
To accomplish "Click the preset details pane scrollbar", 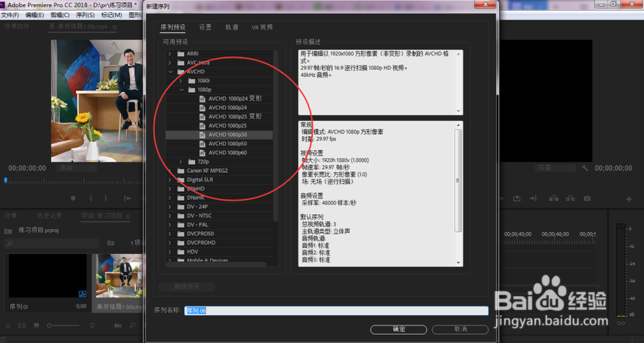I will pyautogui.click(x=458, y=181).
